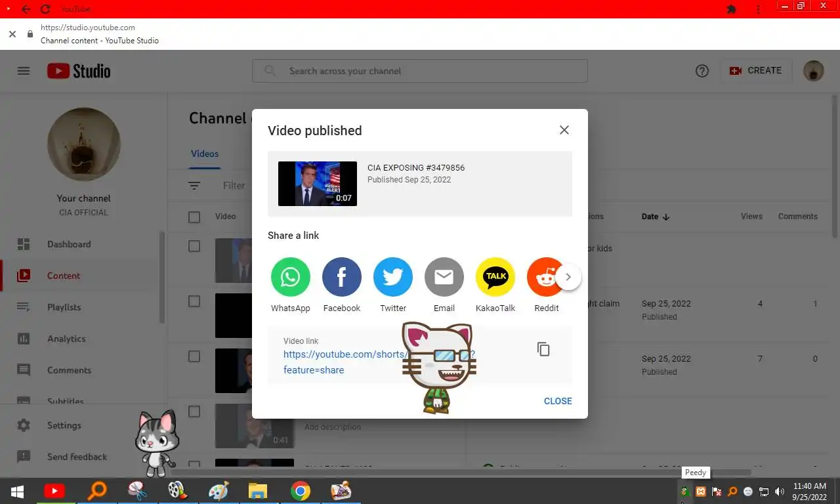
Task: Share the video link by Email
Action: 444,277
